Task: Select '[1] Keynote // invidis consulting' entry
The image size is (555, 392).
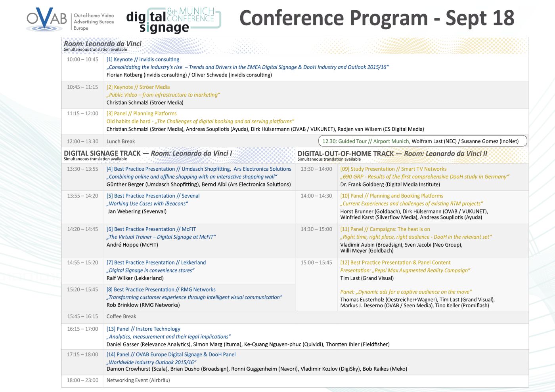Action: [143, 59]
